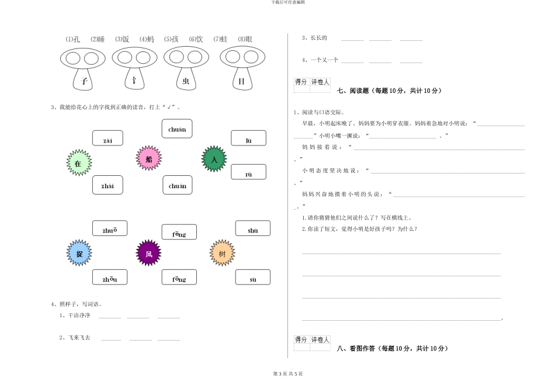
Task: Click the light green 在 starburst
Action: tap(79, 162)
